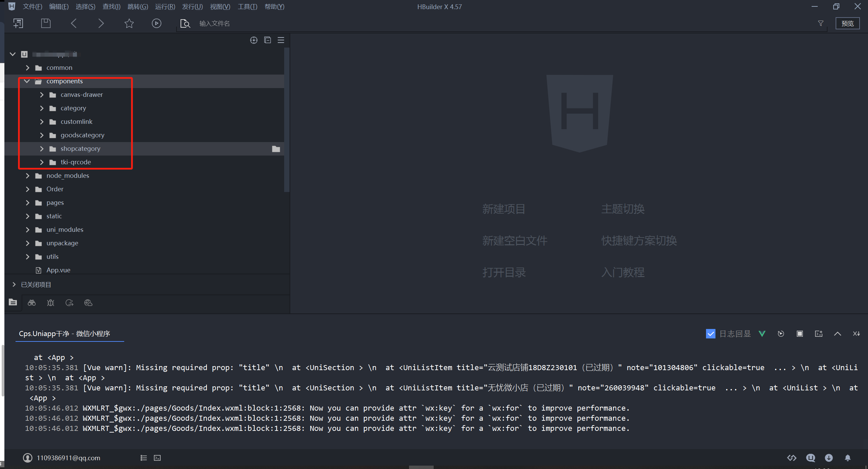The width and height of the screenshot is (868, 469).
Task: Click the save file toolbar icon
Action: (46, 23)
